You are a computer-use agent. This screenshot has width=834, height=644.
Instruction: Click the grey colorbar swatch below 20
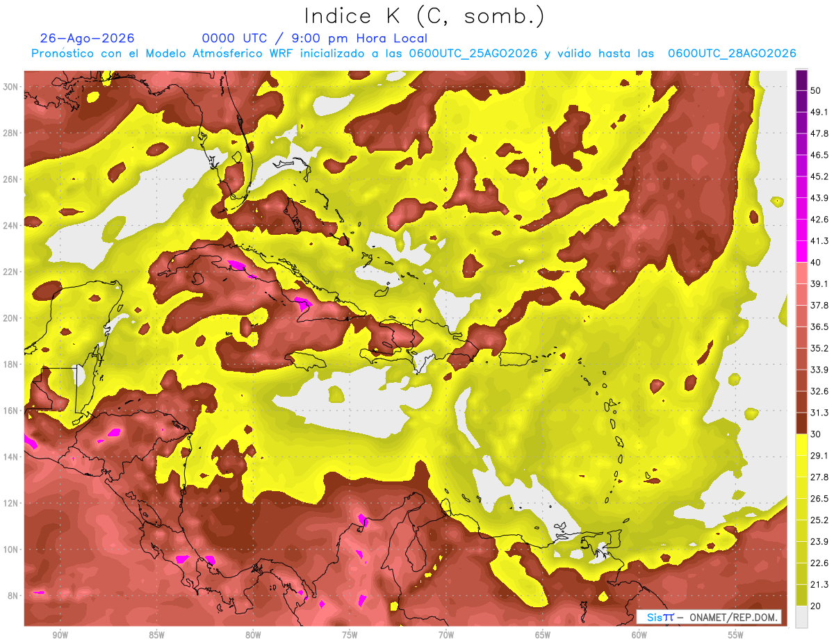pyautogui.click(x=801, y=616)
